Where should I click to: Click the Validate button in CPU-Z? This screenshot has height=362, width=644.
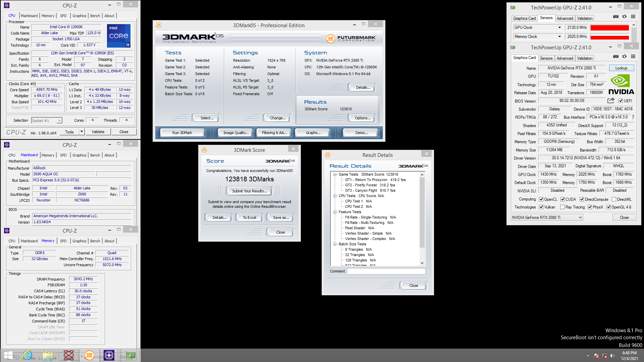(x=98, y=132)
